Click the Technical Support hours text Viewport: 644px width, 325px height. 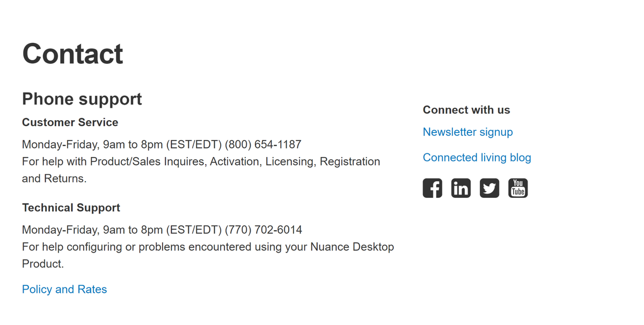[x=122, y=230]
